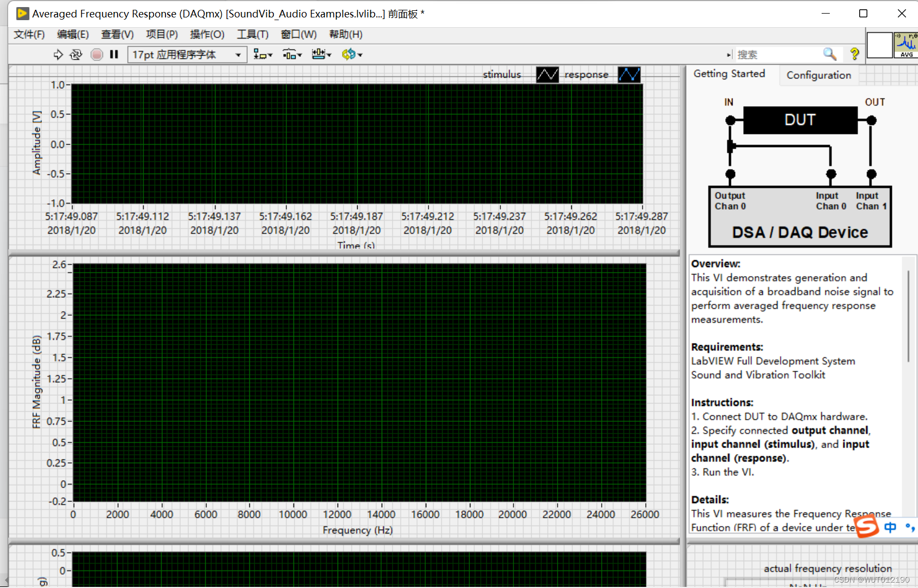Click the 5:17:49.087 time axis start value
Image resolution: width=918 pixels, height=588 pixels.
(71, 216)
